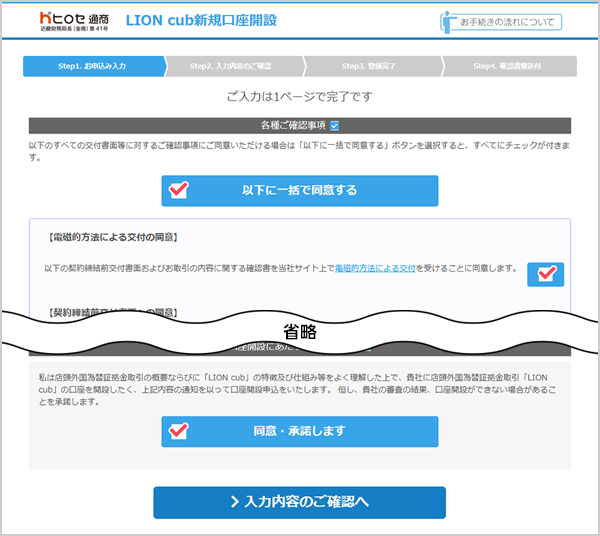The width and height of the screenshot is (600, 536).
Task: Open the お手続きの流れについて guide button
Action: pyautogui.click(x=501, y=22)
